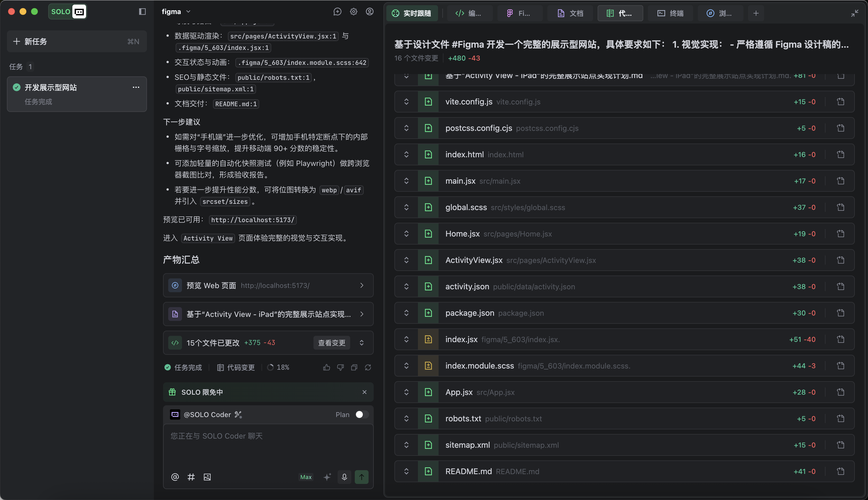Viewport: 868px width, 500px height.
Task: Click the 查看变更 button
Action: click(331, 343)
